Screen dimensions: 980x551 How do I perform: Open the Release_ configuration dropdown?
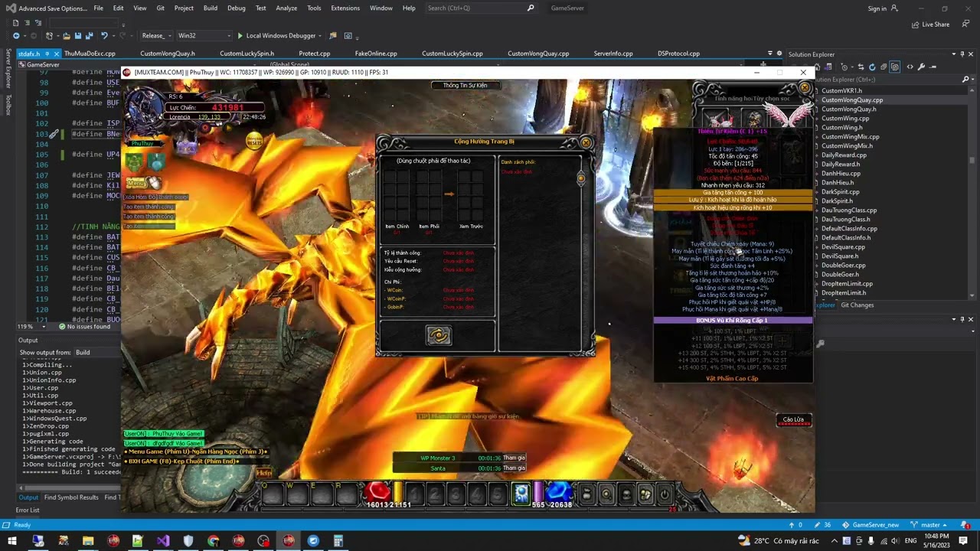click(155, 35)
